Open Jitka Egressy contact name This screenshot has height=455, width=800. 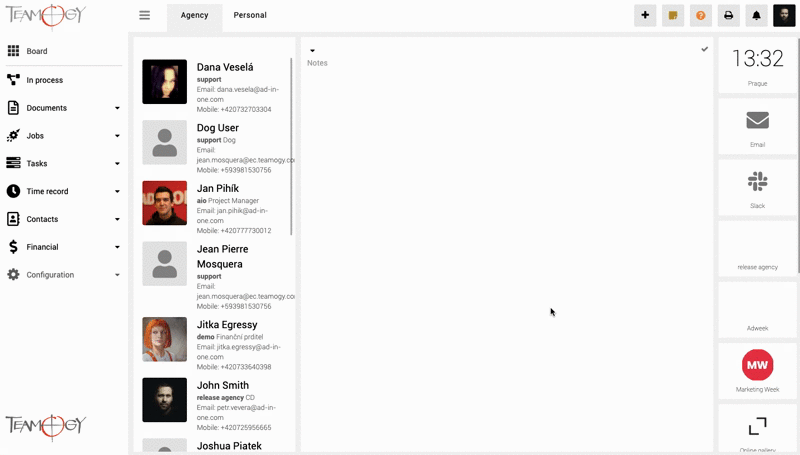pos(227,325)
